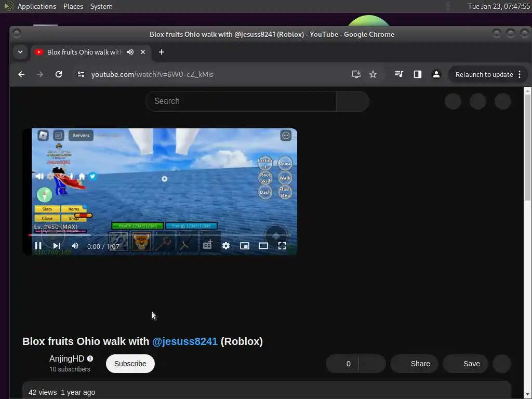
Task: Click the video progress bar
Action: pyautogui.click(x=159, y=235)
